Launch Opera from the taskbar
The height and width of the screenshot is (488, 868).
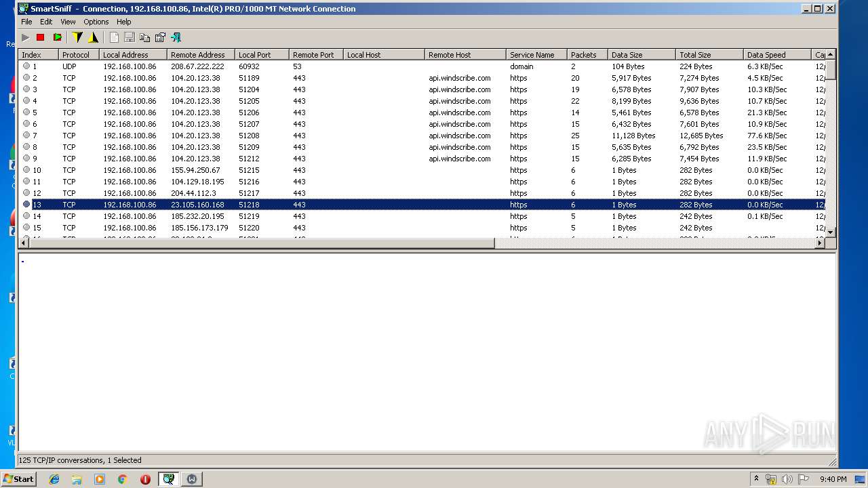pos(145,479)
